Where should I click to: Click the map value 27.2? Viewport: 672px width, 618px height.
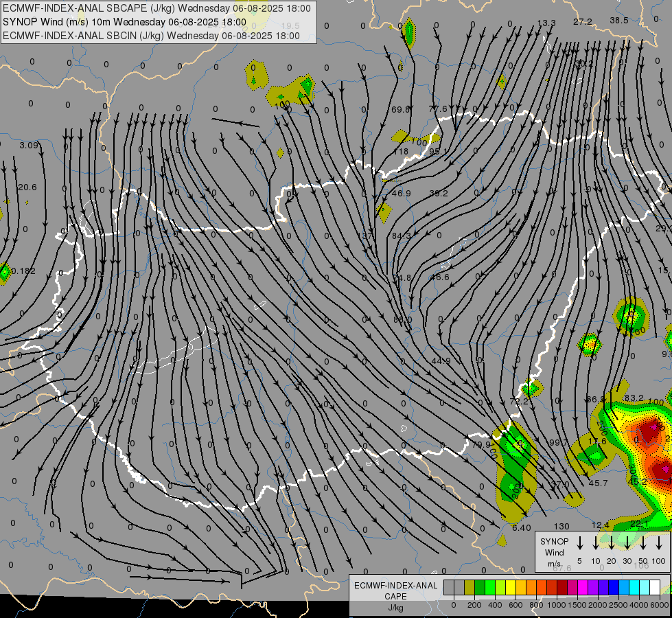point(583,22)
